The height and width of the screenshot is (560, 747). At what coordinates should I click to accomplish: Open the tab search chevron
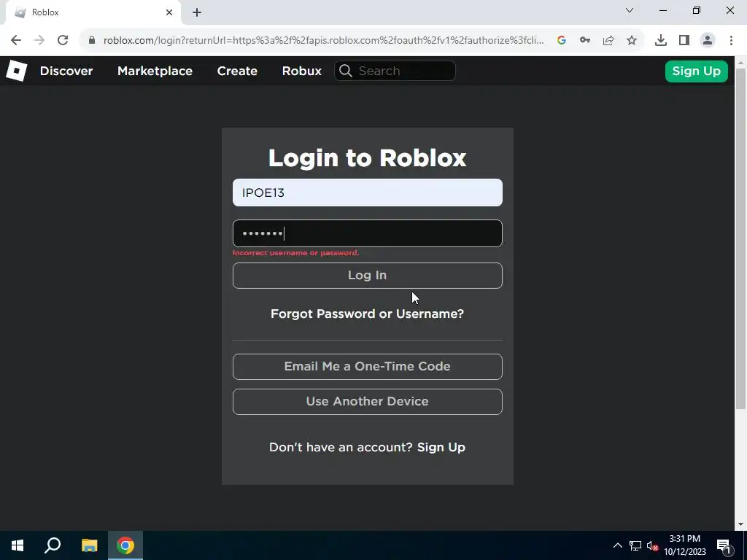point(630,10)
